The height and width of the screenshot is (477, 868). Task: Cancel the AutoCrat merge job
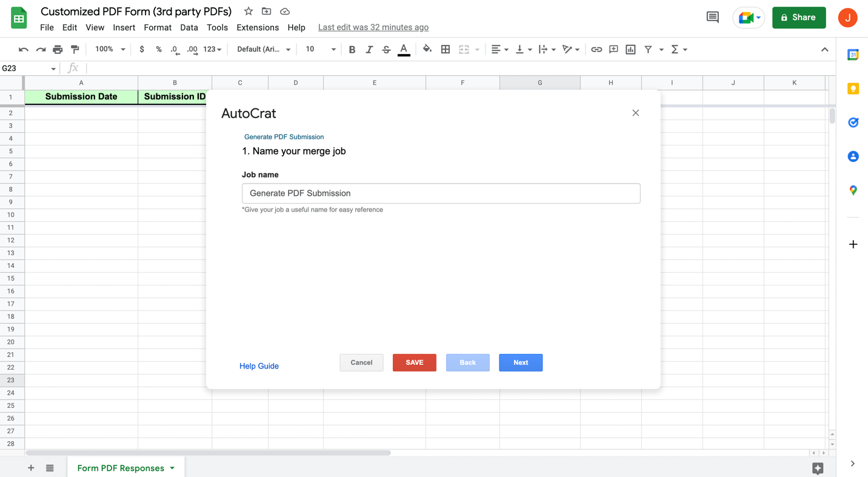click(361, 362)
